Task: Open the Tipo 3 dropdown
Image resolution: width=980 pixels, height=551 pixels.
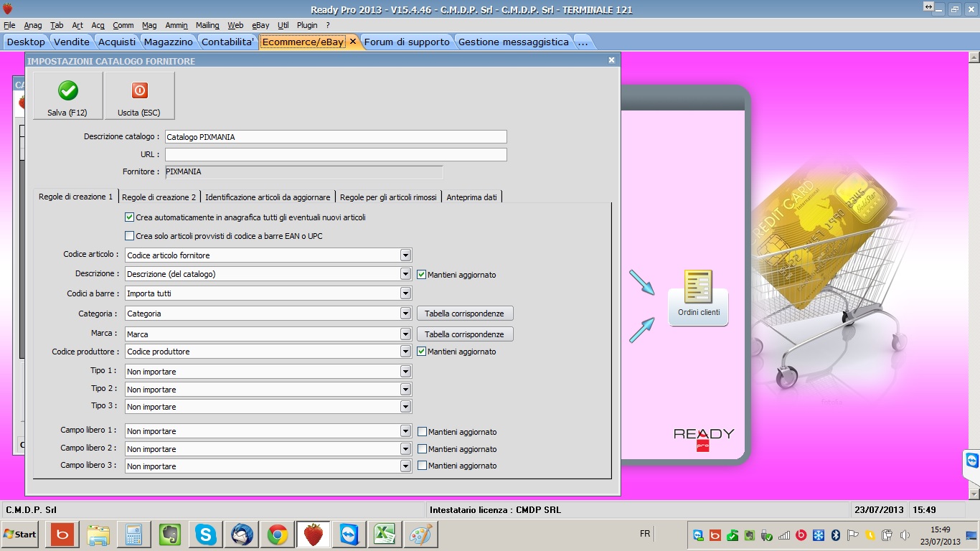Action: (405, 407)
